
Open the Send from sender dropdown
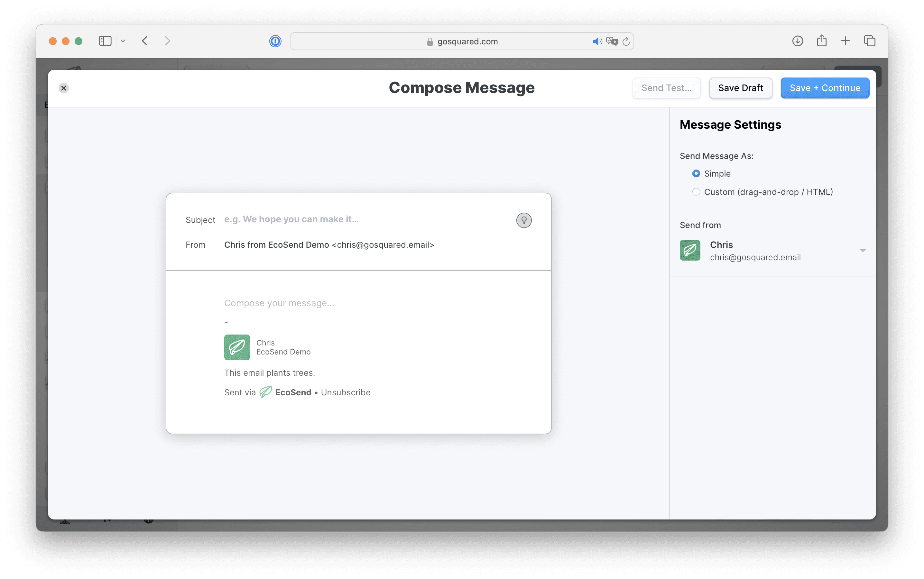pos(772,251)
